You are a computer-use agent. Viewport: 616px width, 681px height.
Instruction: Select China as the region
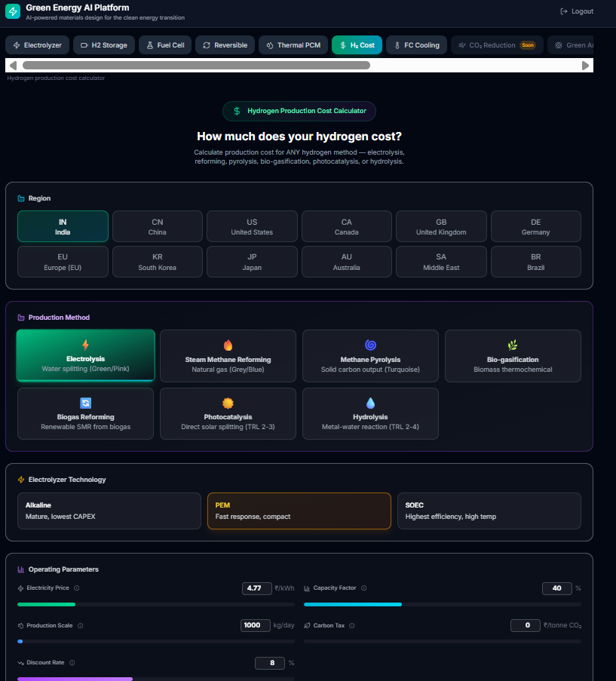(x=157, y=226)
